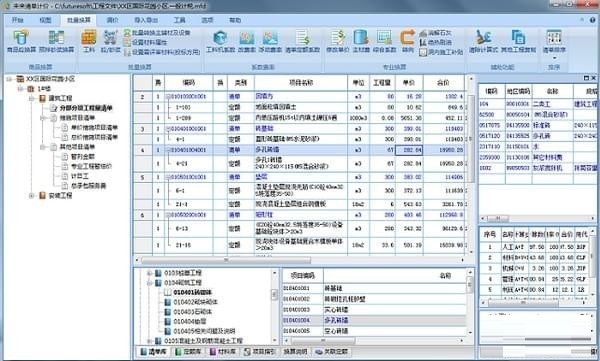The width and height of the screenshot is (600, 361).
Task: Select the 实心砖墙 row in the list
Action: coord(374,309)
